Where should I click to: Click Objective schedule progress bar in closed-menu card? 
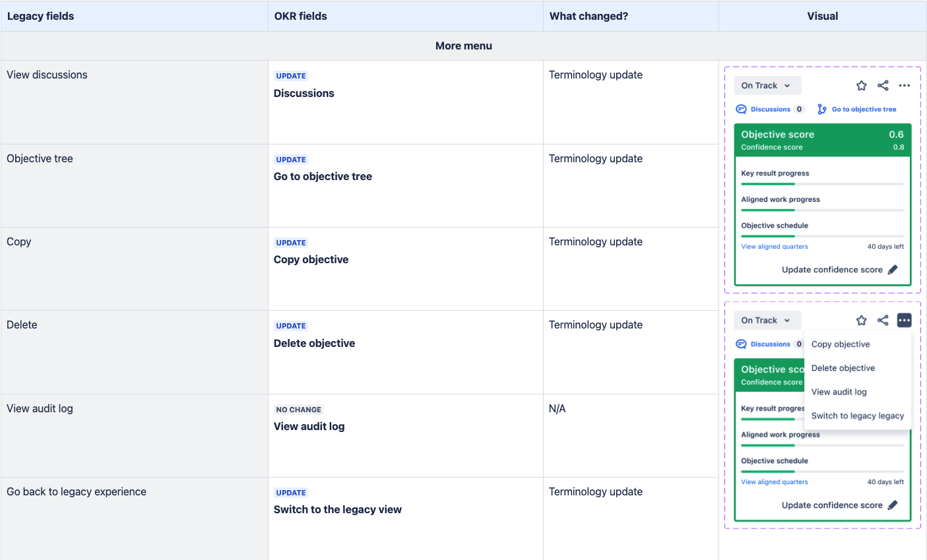click(x=823, y=236)
